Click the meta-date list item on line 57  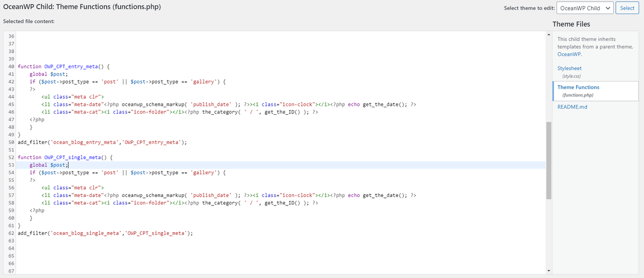tap(229, 195)
